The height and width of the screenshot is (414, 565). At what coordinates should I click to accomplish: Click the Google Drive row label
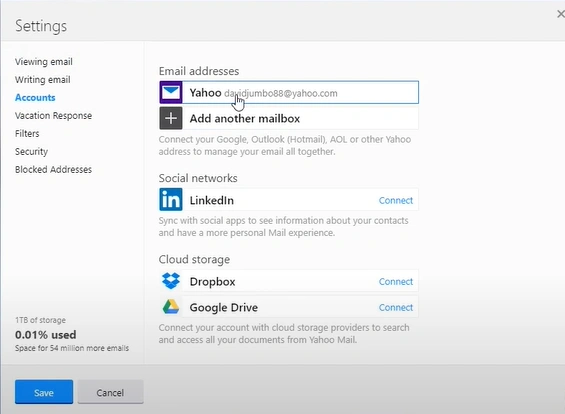point(224,307)
